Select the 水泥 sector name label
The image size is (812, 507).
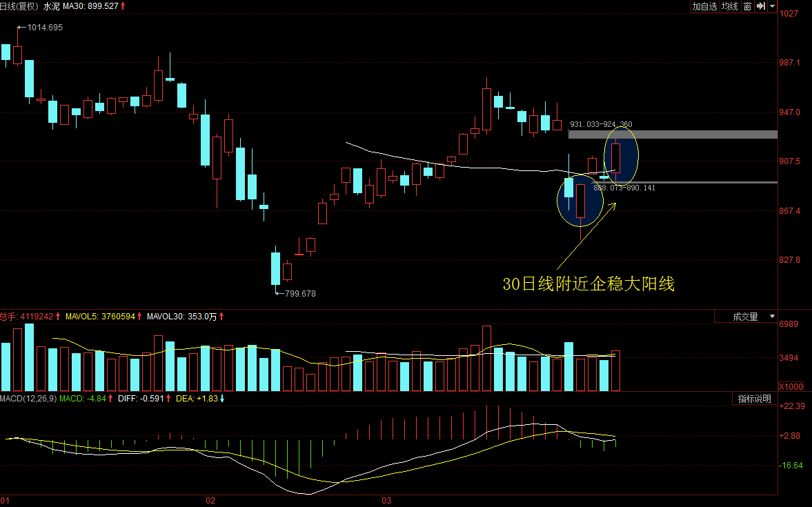click(52, 6)
